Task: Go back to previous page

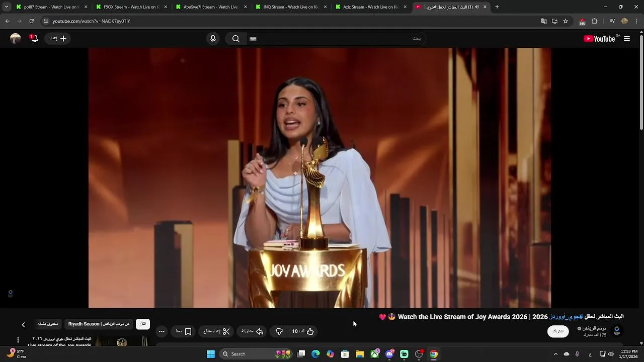Action: pos(7,21)
